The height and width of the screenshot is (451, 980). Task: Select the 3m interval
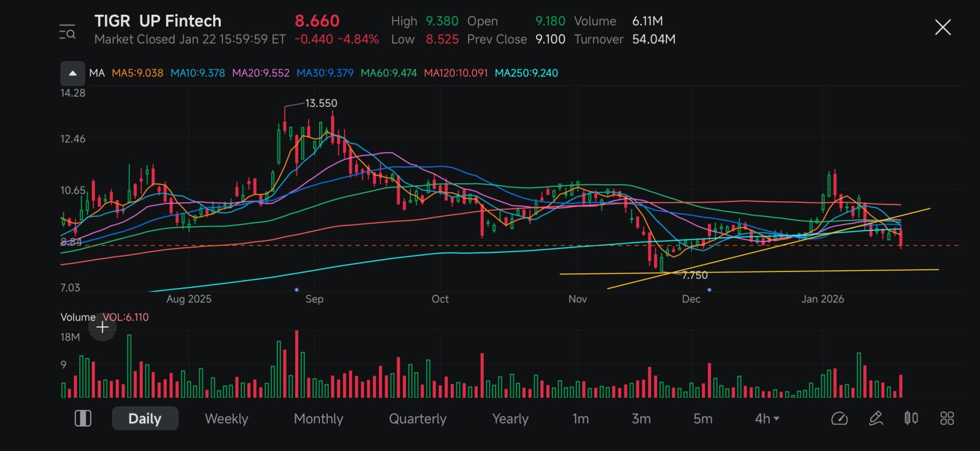click(641, 419)
